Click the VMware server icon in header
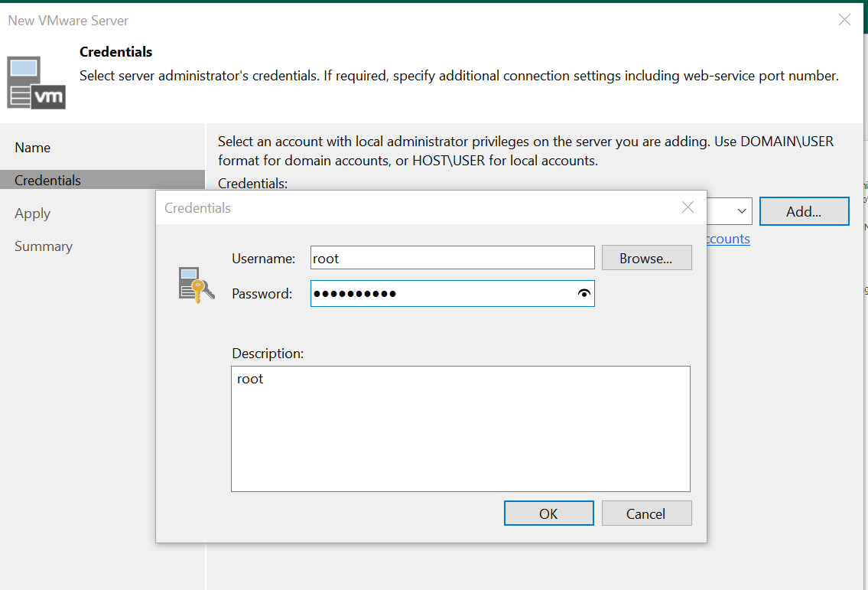868x590 pixels. coord(36,82)
